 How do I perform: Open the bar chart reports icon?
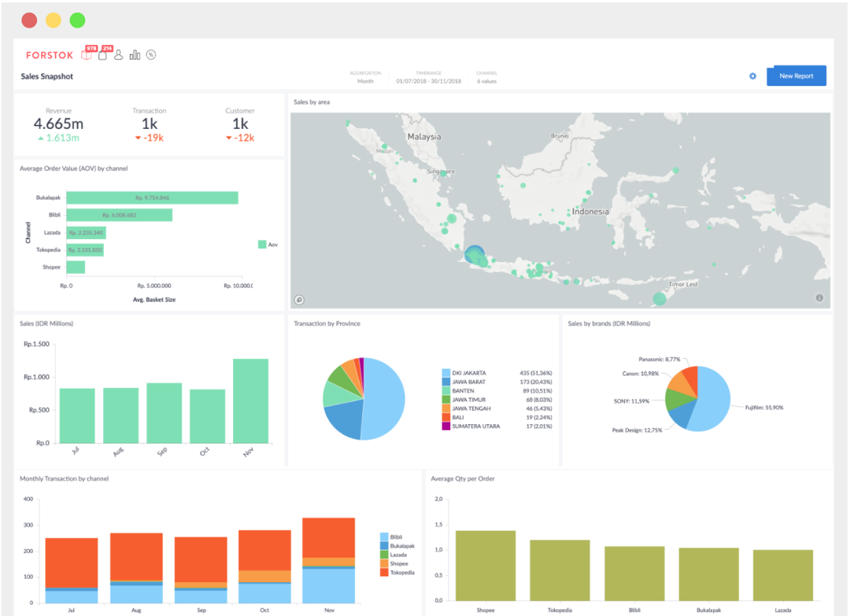tap(135, 55)
